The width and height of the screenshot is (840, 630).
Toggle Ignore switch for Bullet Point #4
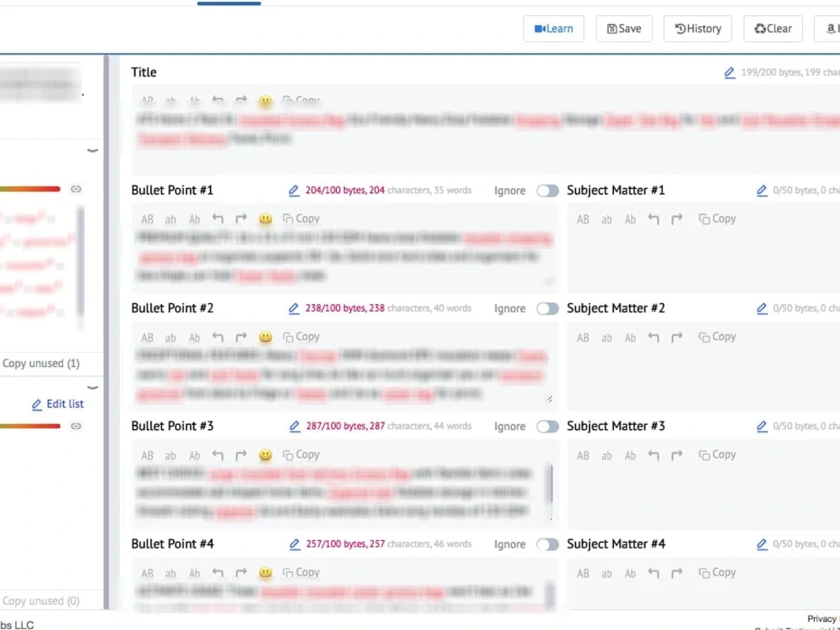tap(548, 544)
